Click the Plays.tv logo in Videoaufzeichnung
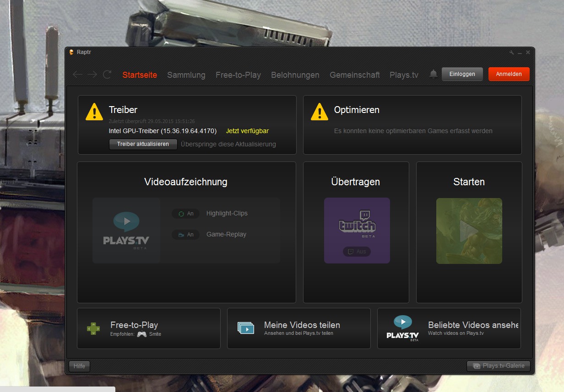 [x=126, y=231]
